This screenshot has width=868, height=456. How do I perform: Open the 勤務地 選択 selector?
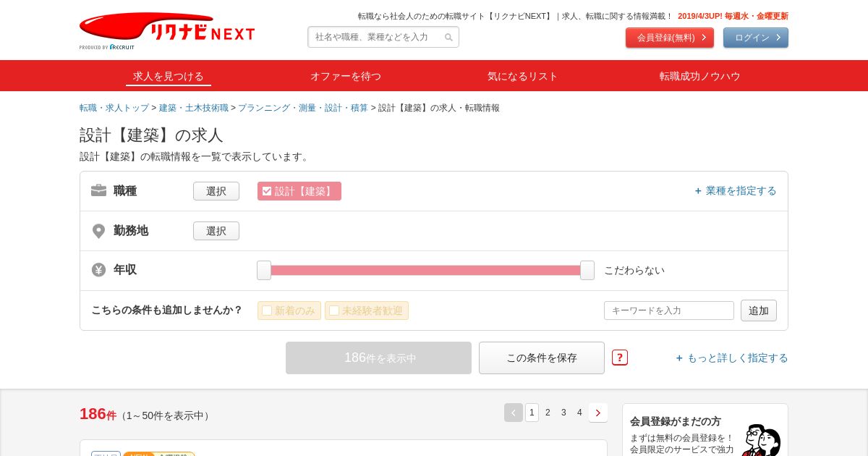pyautogui.click(x=216, y=231)
